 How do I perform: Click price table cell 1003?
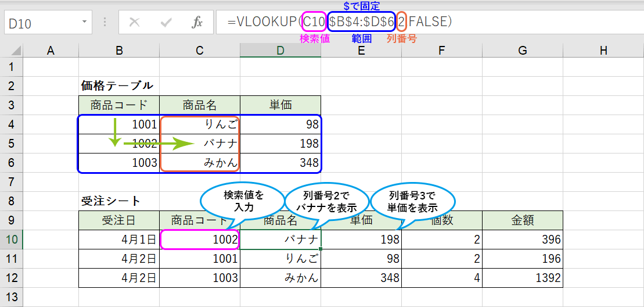(119, 163)
